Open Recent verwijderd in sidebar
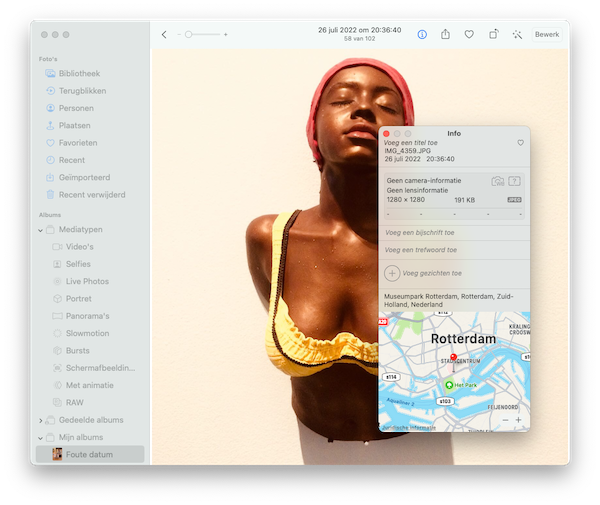600x505 pixels. point(90,195)
